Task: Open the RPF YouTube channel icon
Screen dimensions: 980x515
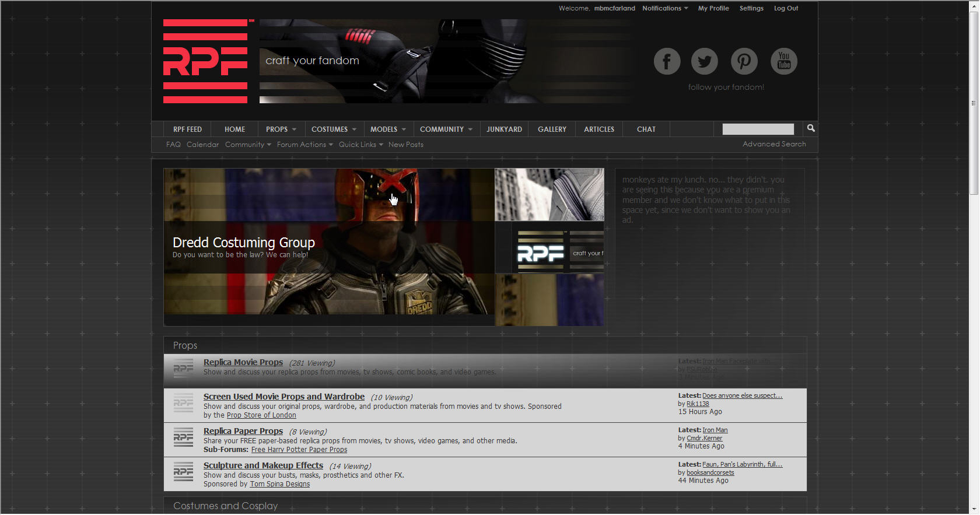Action: pyautogui.click(x=784, y=61)
